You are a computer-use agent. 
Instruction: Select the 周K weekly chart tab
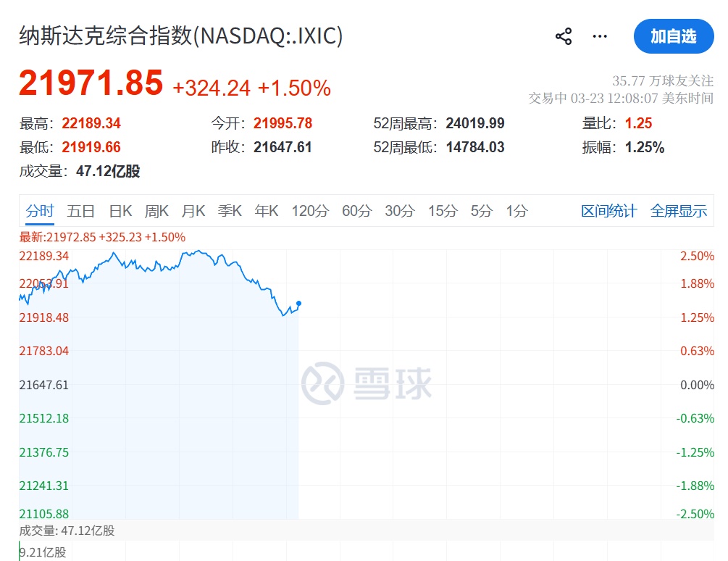click(156, 211)
